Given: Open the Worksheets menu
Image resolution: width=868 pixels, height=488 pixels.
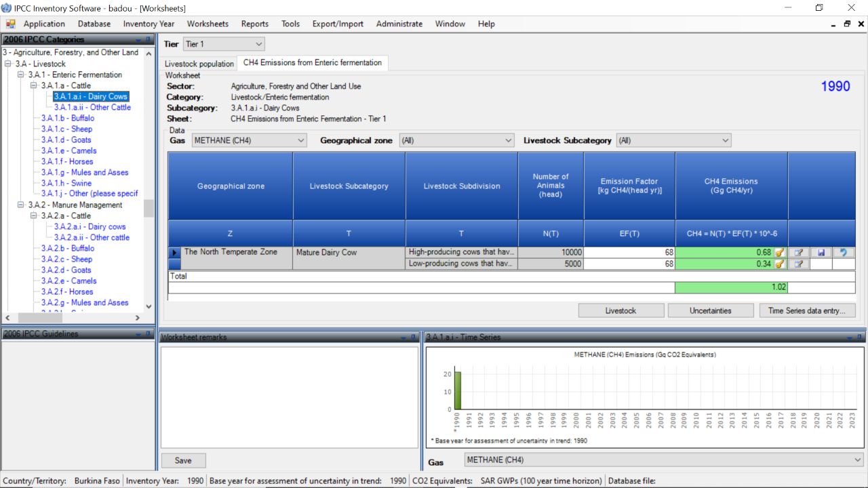Looking at the screenshot, I should pyautogui.click(x=208, y=24).
